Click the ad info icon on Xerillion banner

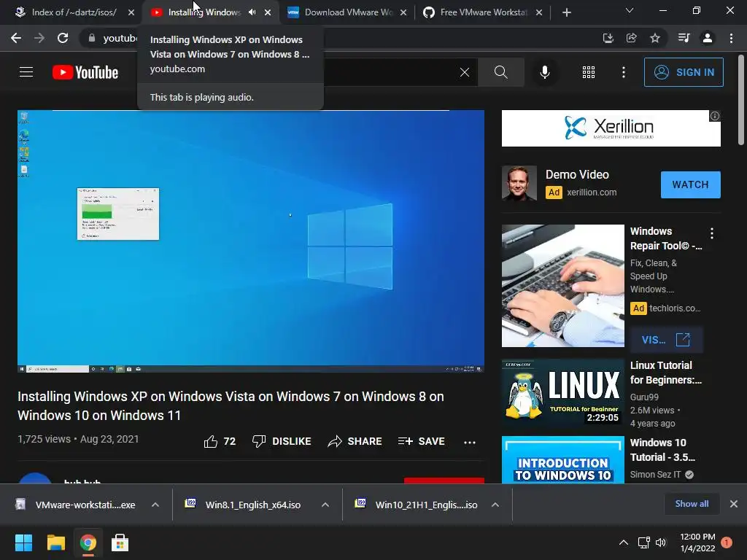pos(715,116)
